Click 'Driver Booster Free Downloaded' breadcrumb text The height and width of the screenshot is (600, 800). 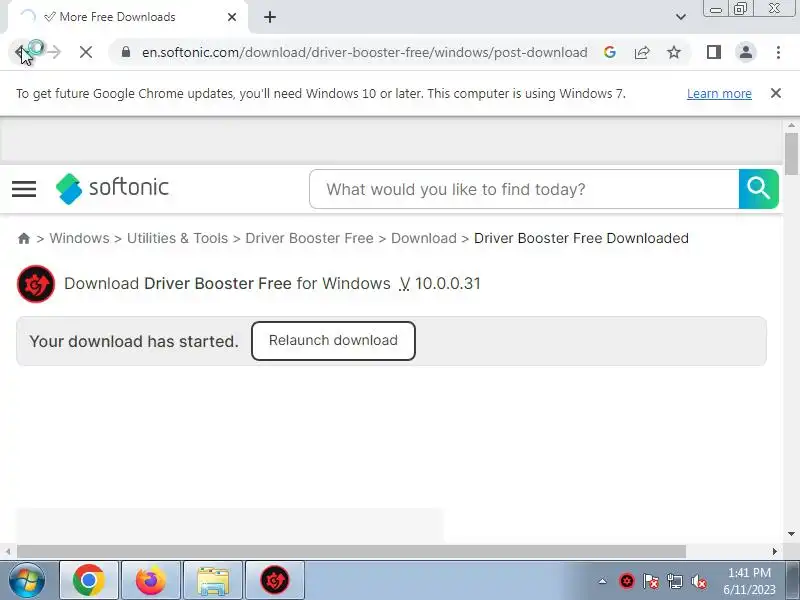[581, 238]
